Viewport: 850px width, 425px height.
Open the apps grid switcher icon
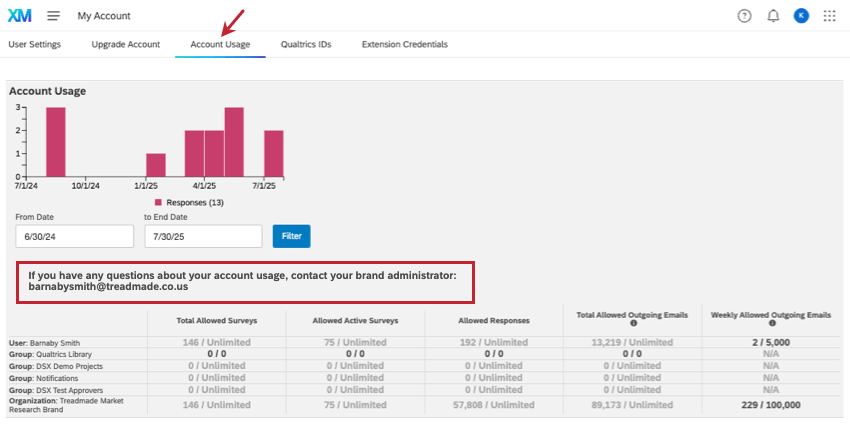(x=829, y=16)
